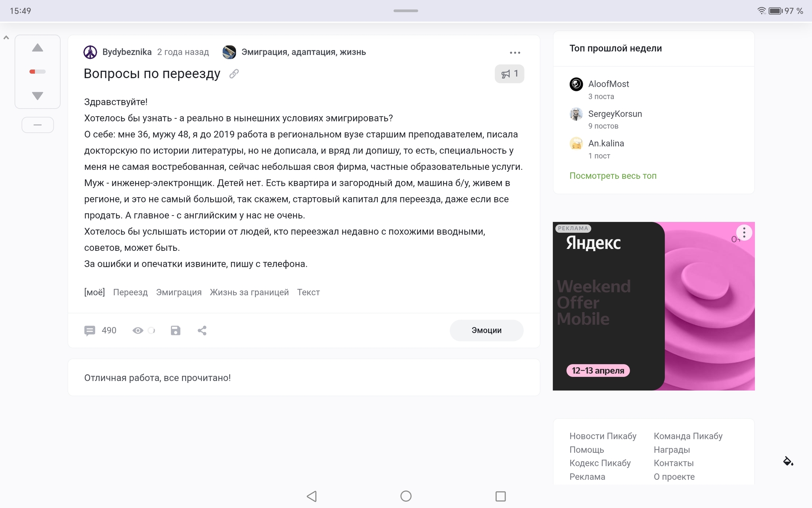Toggle the post views eye icon
Viewport: 812px width, 508px height.
tap(138, 331)
